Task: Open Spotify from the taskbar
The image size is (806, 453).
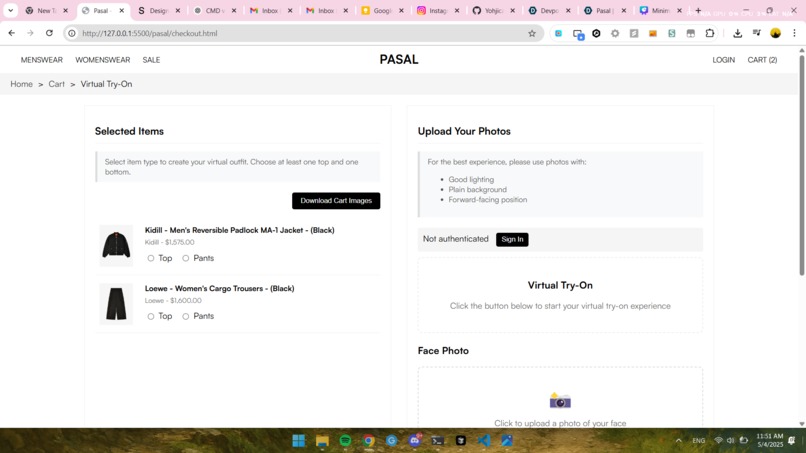Action: [x=345, y=441]
